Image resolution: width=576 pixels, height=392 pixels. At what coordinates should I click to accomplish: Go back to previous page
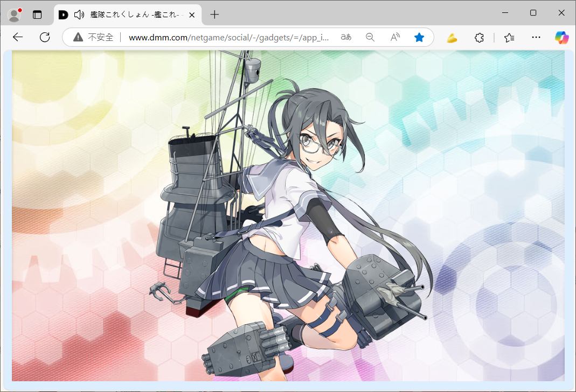coord(18,37)
